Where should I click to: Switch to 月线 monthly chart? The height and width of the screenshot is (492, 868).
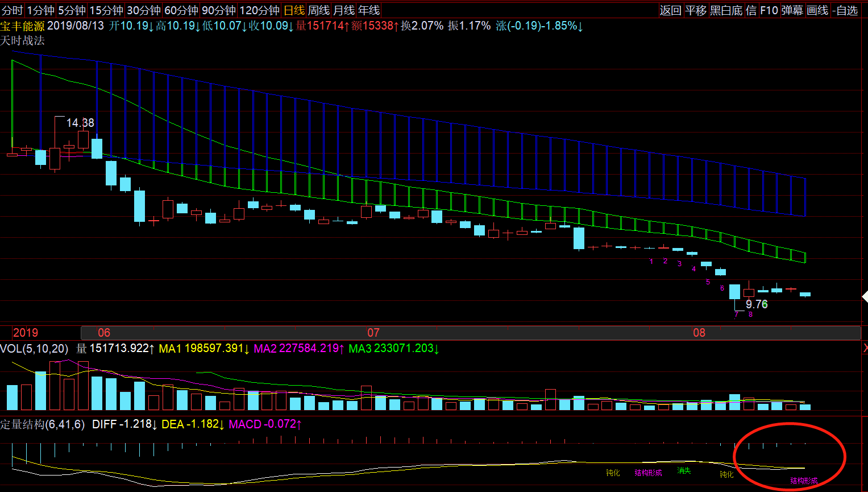[344, 10]
